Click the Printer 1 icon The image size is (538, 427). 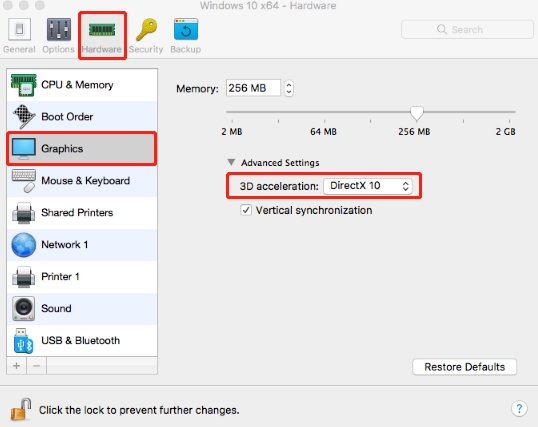(23, 277)
